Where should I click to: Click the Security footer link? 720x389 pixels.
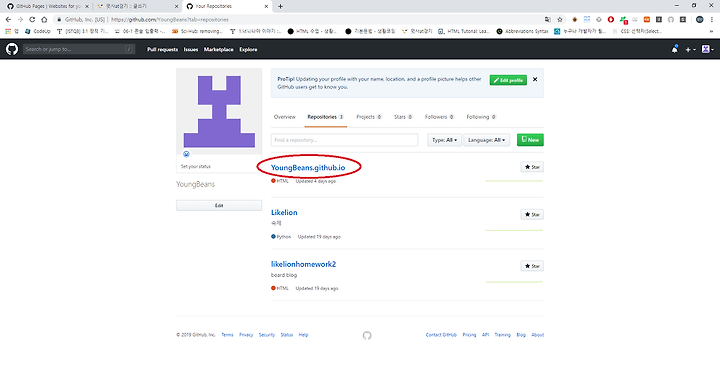(266, 335)
